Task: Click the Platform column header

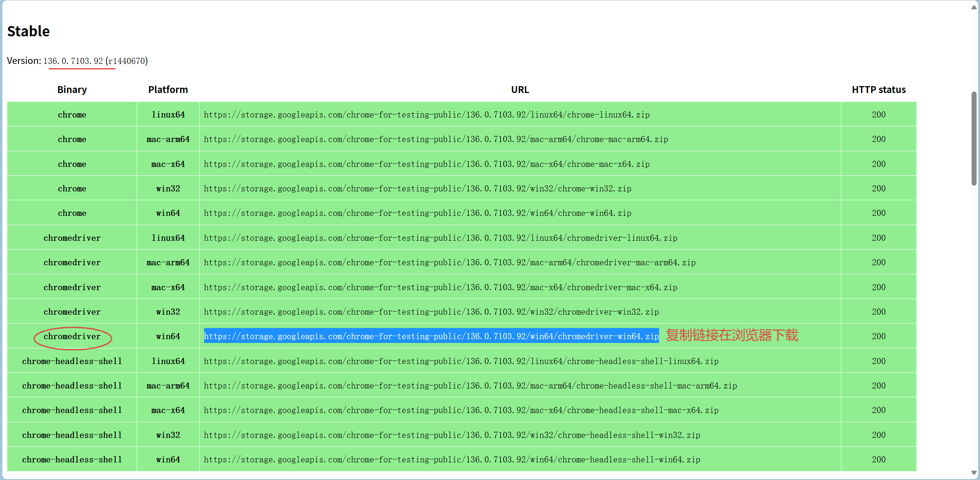Action: click(168, 90)
